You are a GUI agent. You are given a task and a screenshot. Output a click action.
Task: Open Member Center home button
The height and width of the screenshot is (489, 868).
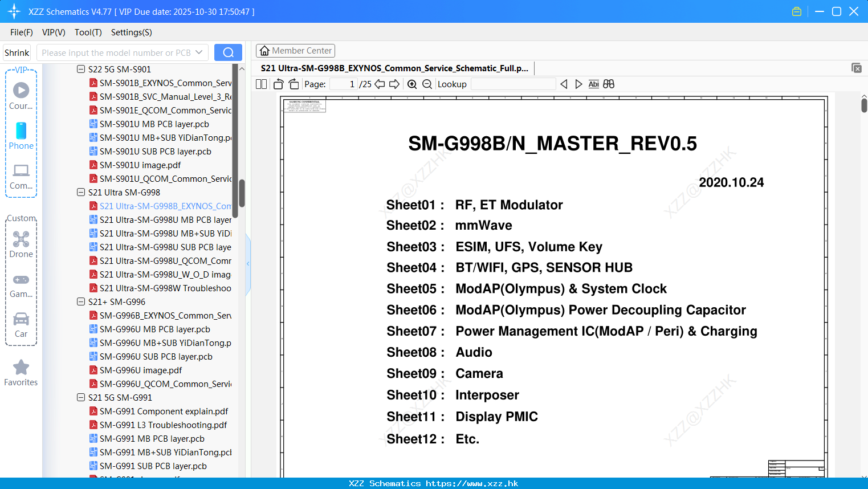coord(295,51)
